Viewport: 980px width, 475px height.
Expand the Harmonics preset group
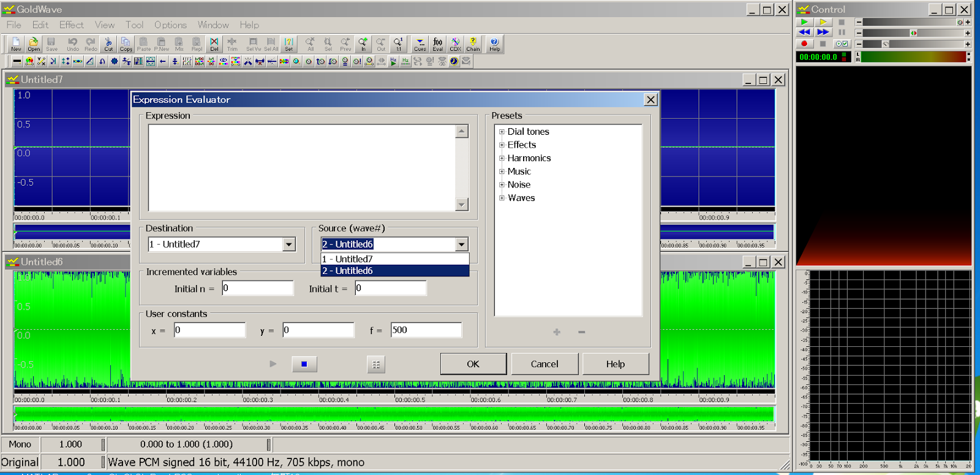[x=502, y=158]
